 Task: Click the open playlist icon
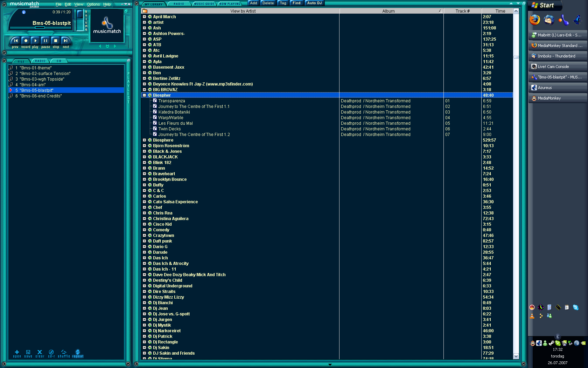(17, 353)
